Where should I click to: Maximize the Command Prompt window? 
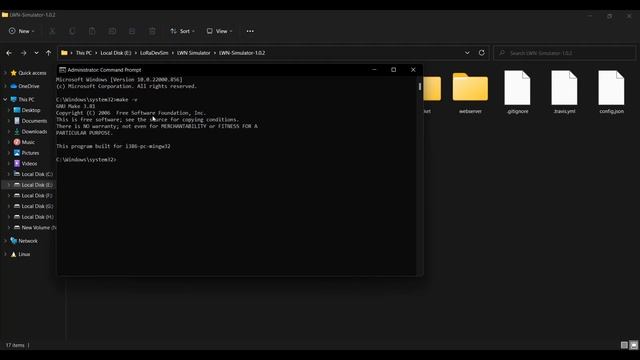tap(393, 70)
